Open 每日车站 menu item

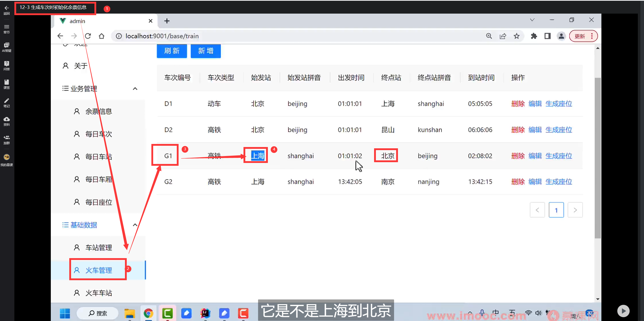tap(99, 157)
